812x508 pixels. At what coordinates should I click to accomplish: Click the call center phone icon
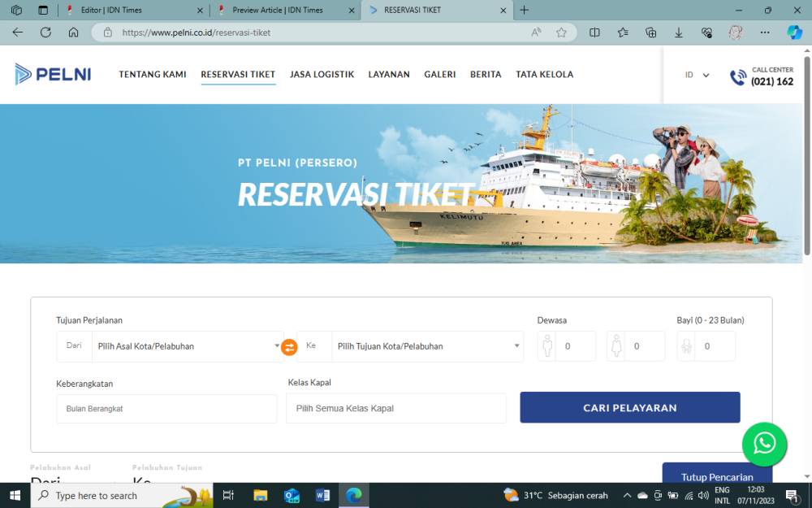click(x=738, y=77)
